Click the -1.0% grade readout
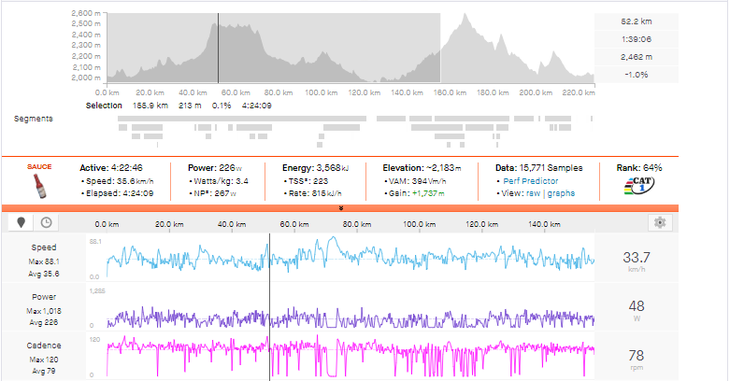The height and width of the screenshot is (381, 730). coord(636,75)
